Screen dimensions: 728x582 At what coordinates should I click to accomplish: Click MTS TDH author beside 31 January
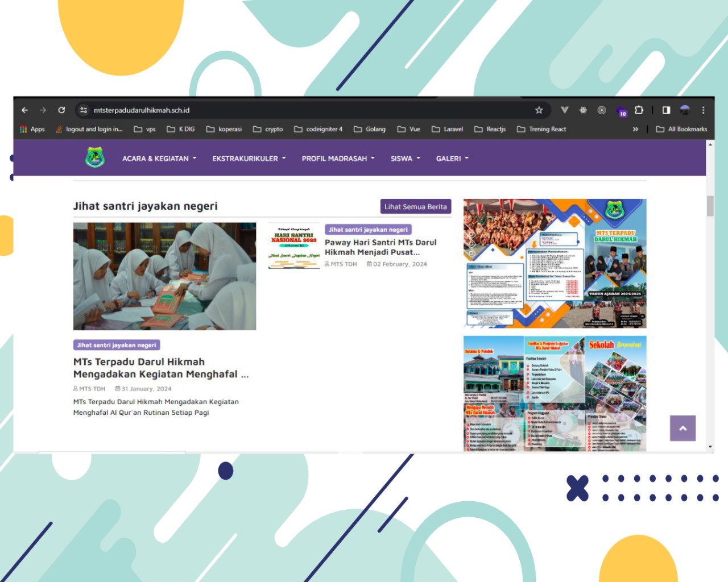[x=89, y=389]
